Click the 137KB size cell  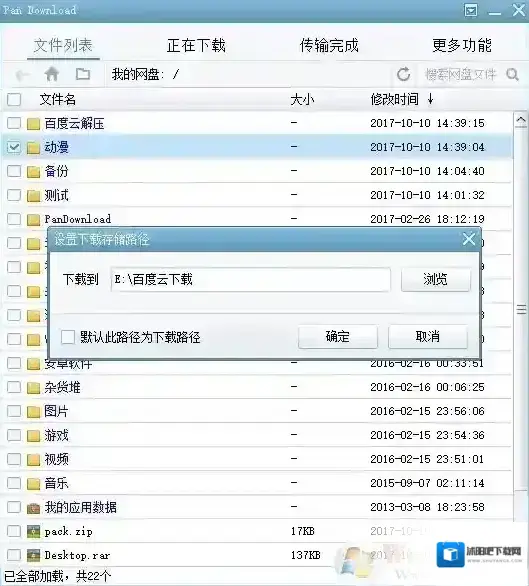pyautogui.click(x=305, y=555)
